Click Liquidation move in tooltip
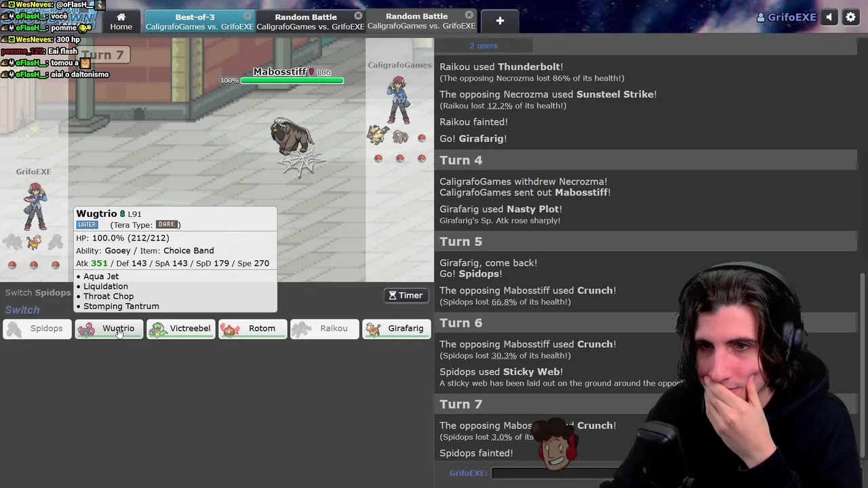 point(105,287)
